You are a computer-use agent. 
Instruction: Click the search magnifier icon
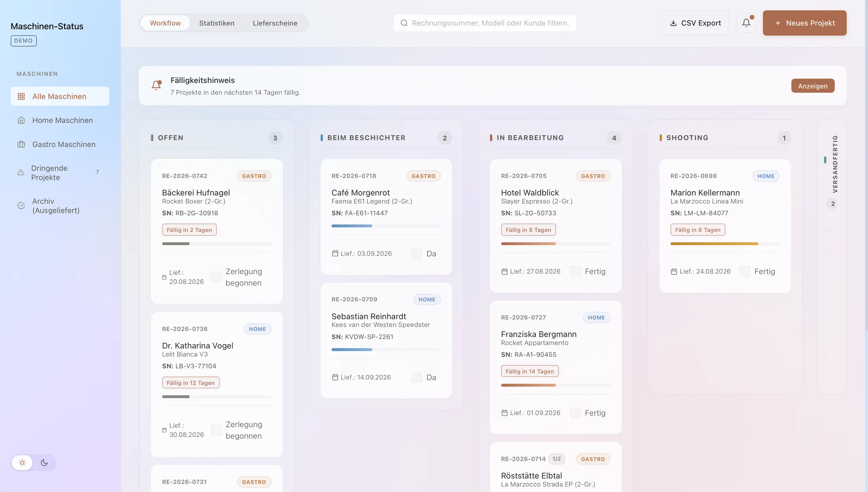click(x=404, y=23)
